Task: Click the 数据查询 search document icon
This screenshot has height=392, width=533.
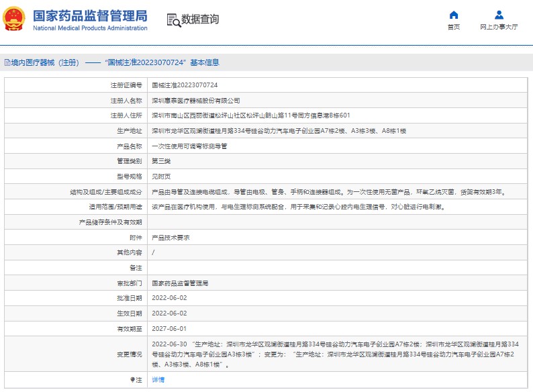Action: coord(173,20)
